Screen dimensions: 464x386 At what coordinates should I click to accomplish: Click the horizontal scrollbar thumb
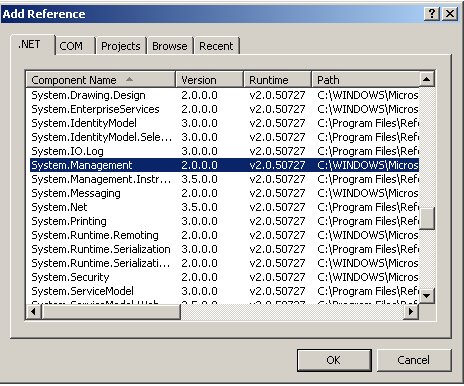tap(111, 312)
